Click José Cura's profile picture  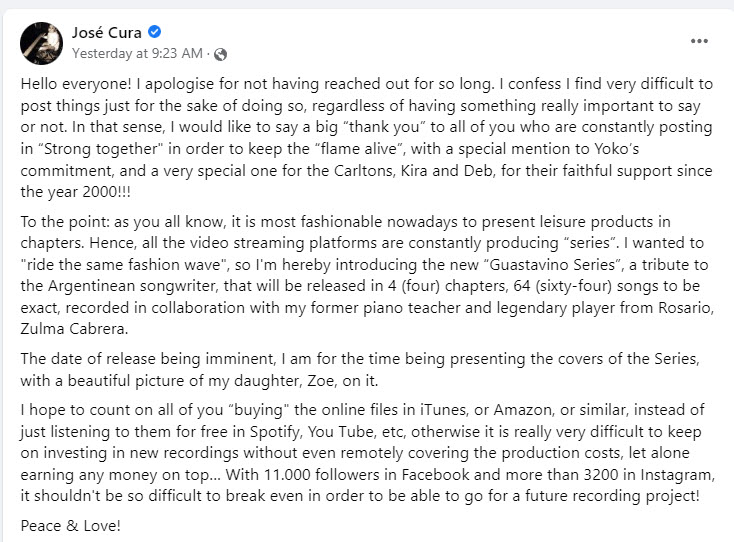[x=41, y=43]
